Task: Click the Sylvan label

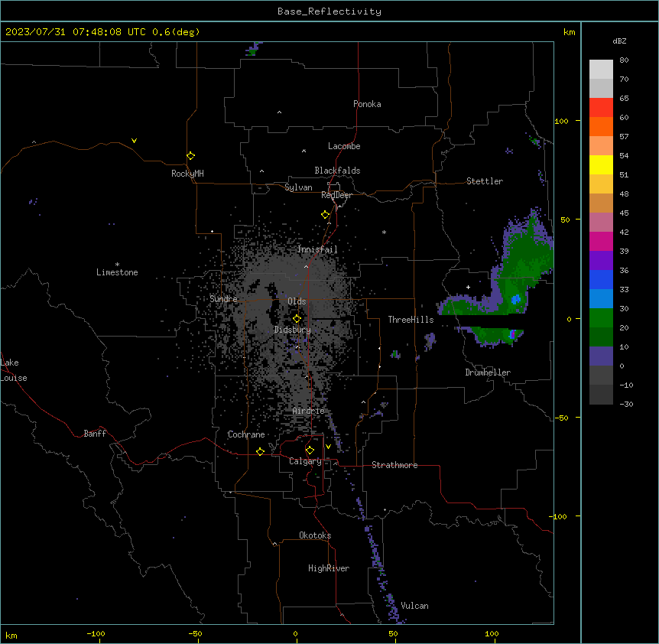Action: click(x=298, y=187)
